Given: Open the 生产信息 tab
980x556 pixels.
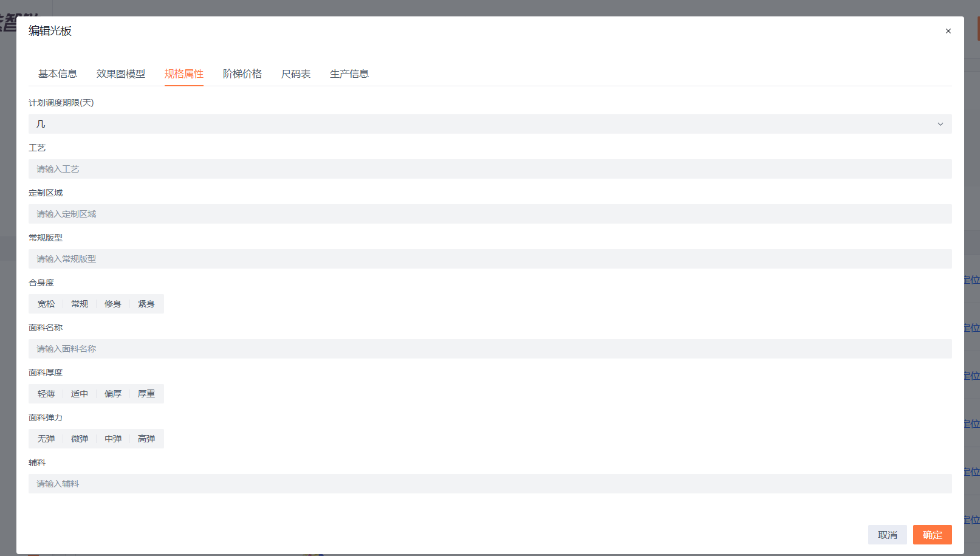Looking at the screenshot, I should click(349, 74).
